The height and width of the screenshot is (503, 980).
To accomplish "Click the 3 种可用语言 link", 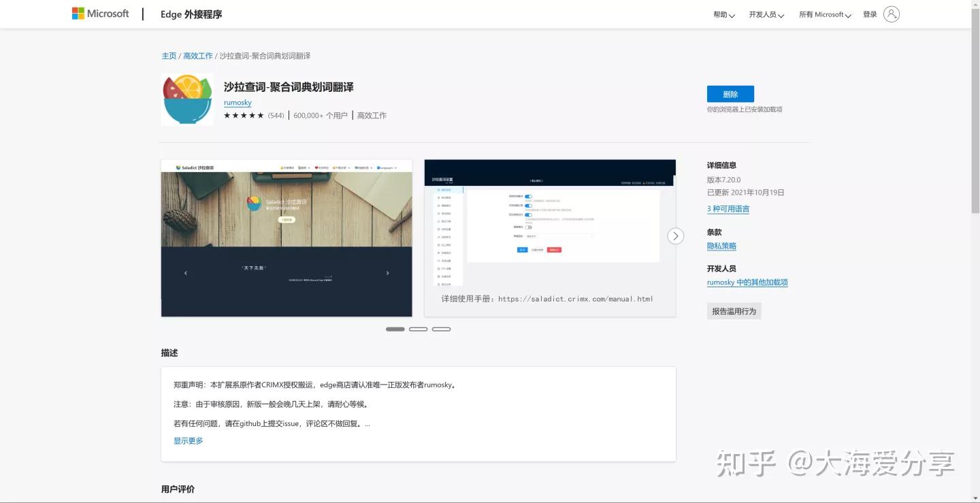I will tap(728, 209).
